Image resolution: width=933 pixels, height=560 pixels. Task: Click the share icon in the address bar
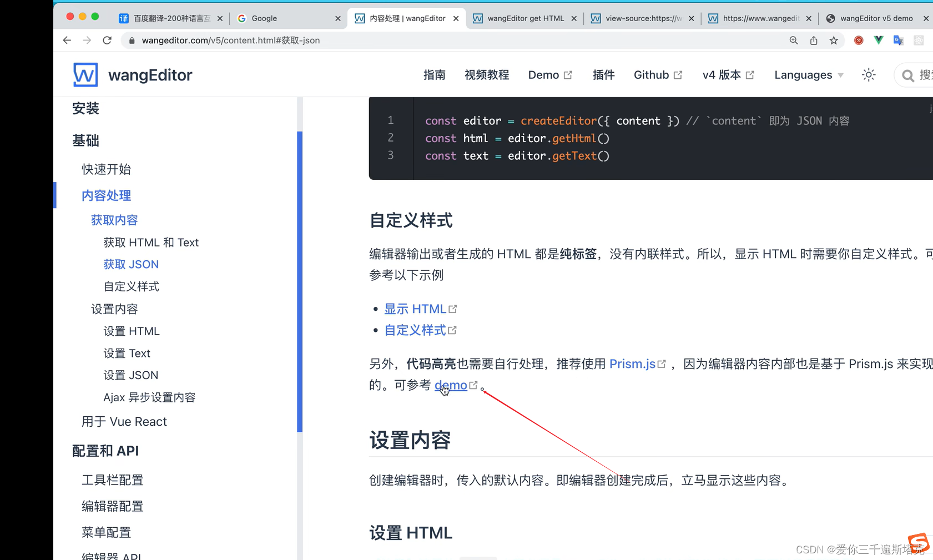814,40
